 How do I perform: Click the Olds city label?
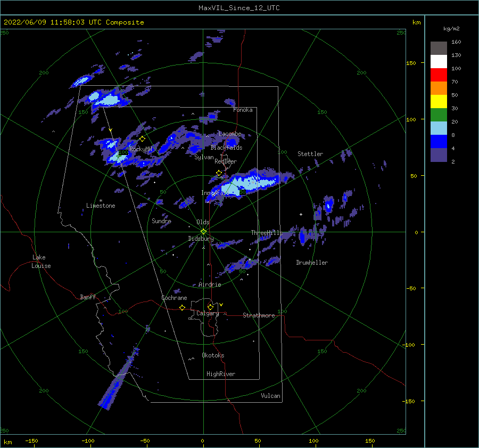pos(203,222)
